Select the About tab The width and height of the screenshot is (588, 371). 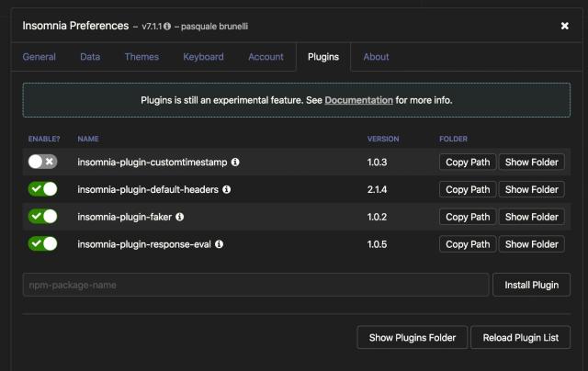[x=376, y=57]
